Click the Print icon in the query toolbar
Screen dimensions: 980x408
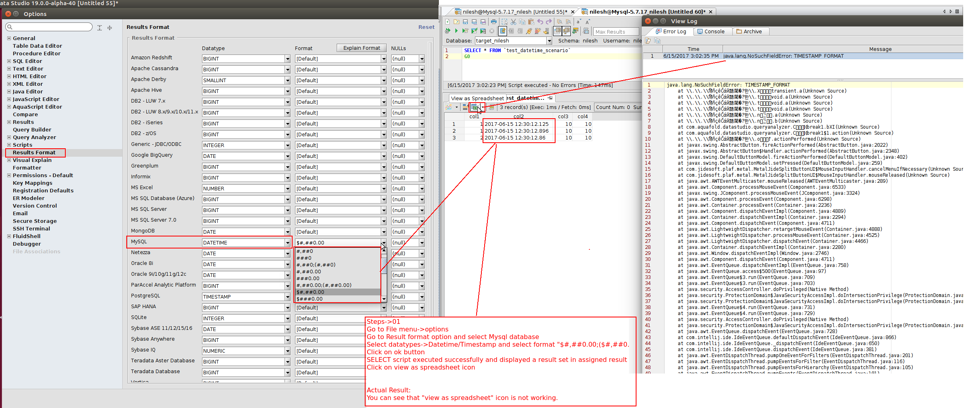pos(494,22)
